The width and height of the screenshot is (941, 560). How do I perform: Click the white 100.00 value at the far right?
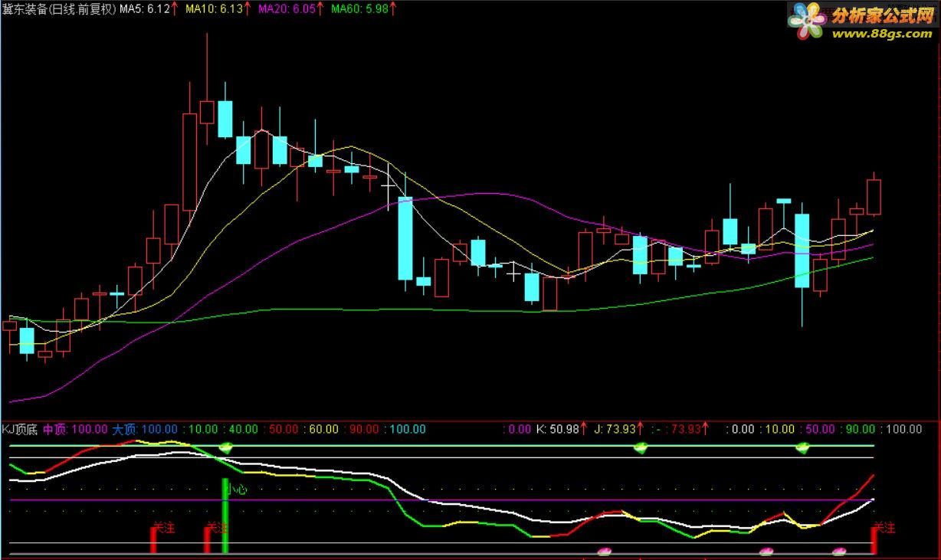903,429
